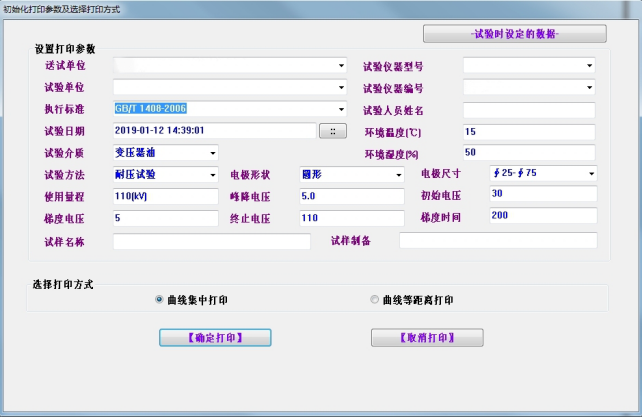
Task: Open the 执行标准 GB/T 1408-2006 dropdown
Action: coord(340,109)
